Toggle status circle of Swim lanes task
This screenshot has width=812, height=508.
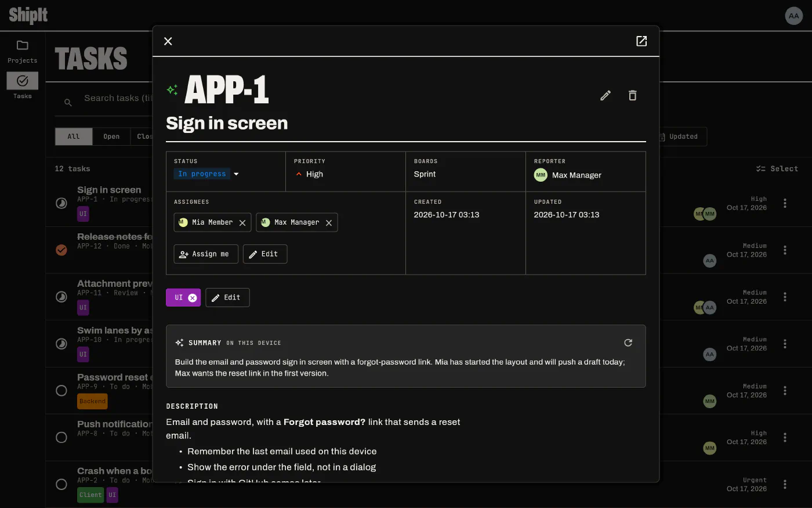click(61, 344)
